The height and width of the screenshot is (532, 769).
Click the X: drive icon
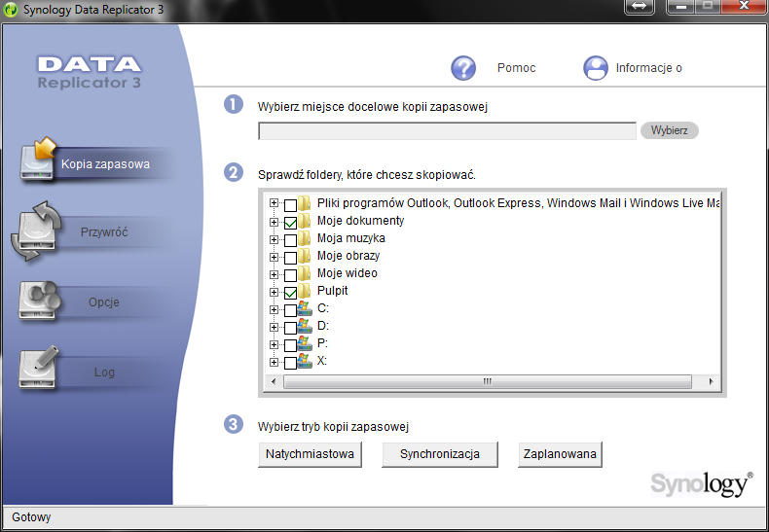pos(305,361)
